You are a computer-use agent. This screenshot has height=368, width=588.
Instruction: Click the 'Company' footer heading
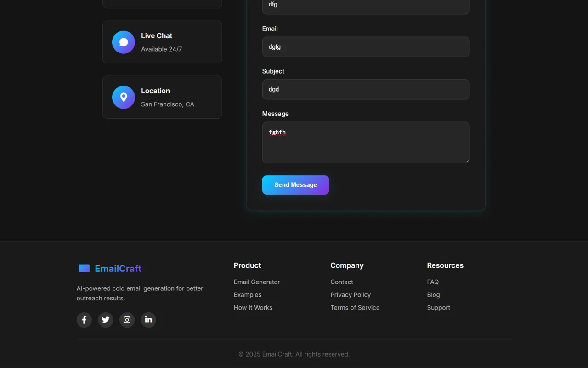tap(347, 265)
